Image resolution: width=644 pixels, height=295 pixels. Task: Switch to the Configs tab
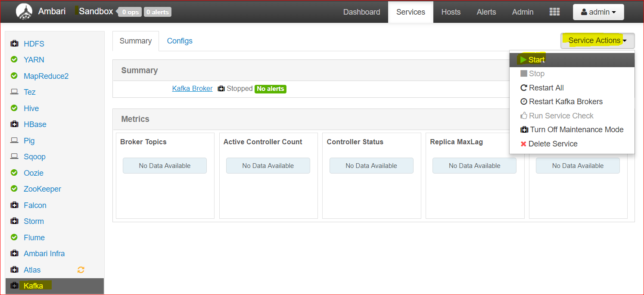point(180,41)
